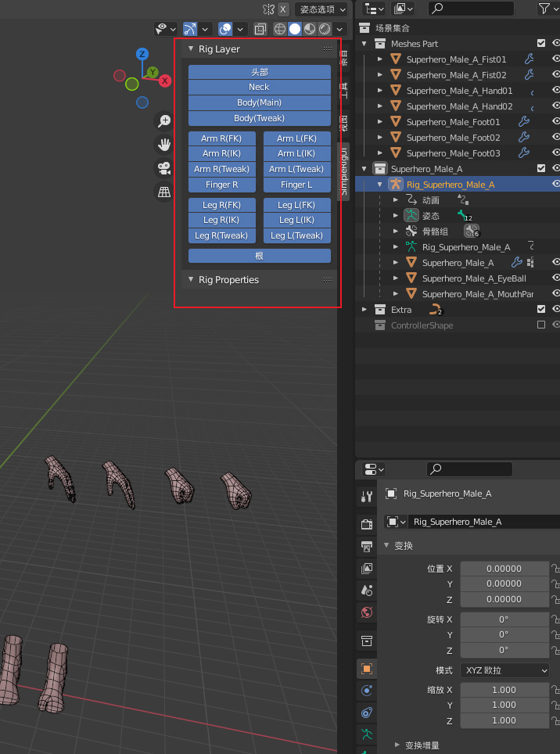Toggle the camera view icon
Image resolution: width=560 pixels, height=754 pixels.
[164, 168]
